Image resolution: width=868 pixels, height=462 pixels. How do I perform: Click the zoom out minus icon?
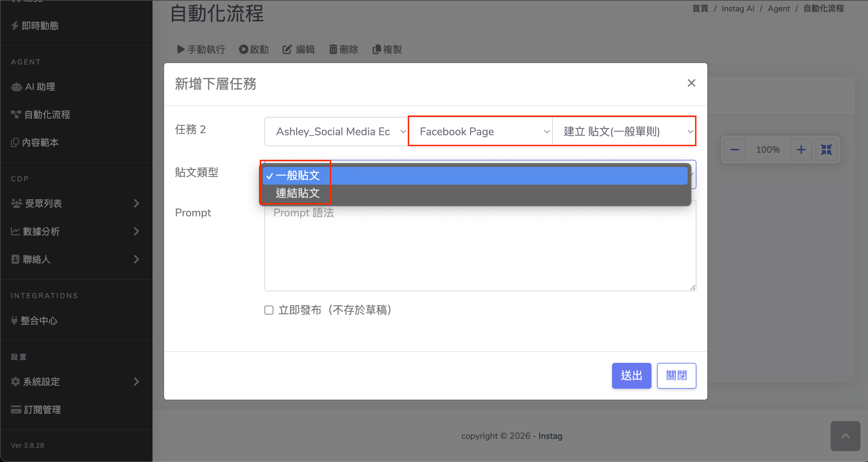coord(735,150)
